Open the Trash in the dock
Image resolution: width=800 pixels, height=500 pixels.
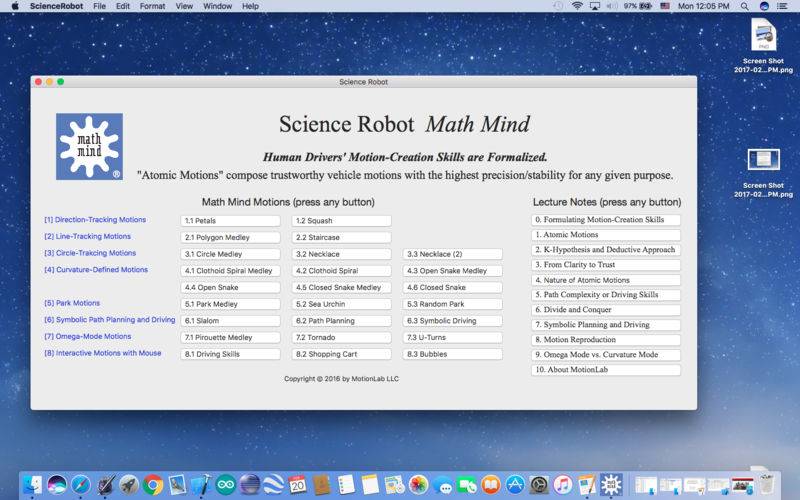[766, 485]
